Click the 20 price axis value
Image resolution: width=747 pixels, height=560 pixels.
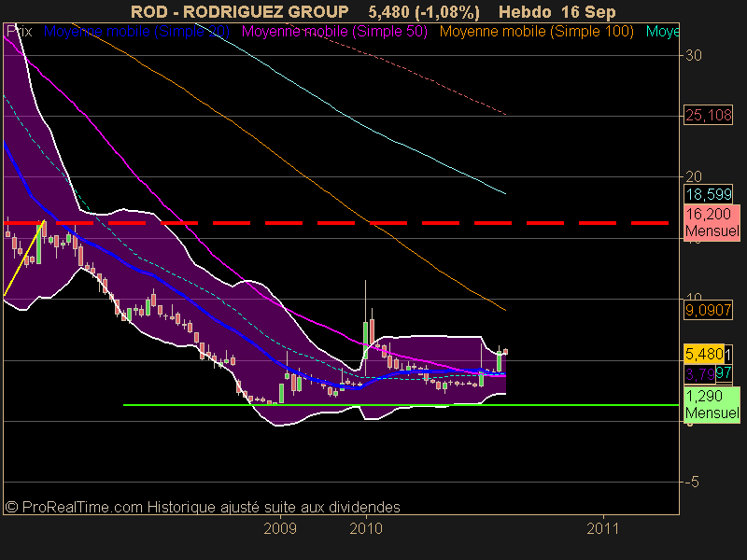(694, 176)
